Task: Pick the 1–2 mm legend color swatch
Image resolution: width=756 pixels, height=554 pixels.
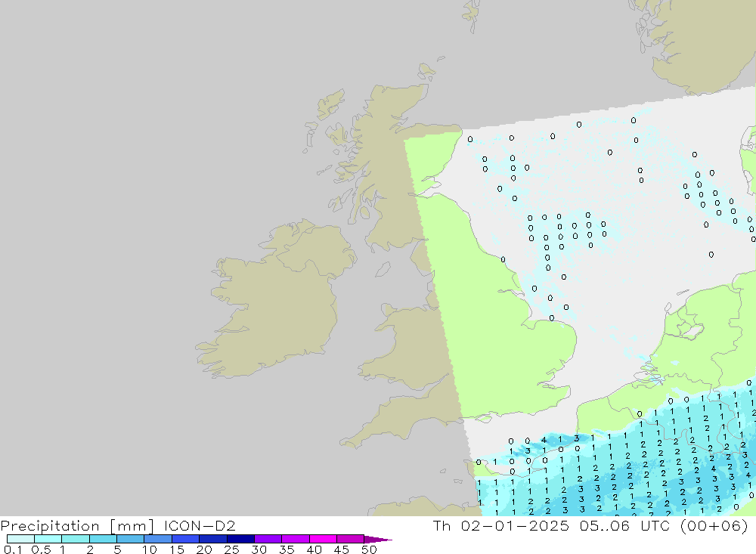Action: (x=76, y=539)
